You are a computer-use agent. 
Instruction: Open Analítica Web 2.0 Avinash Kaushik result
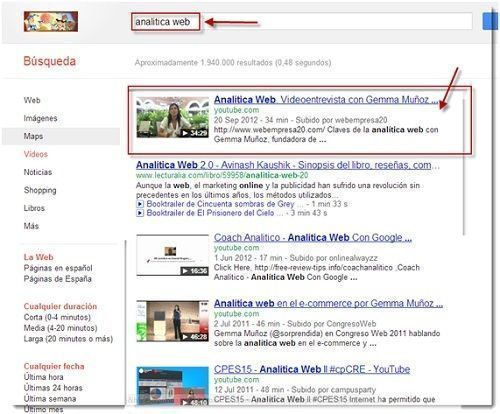click(288, 165)
